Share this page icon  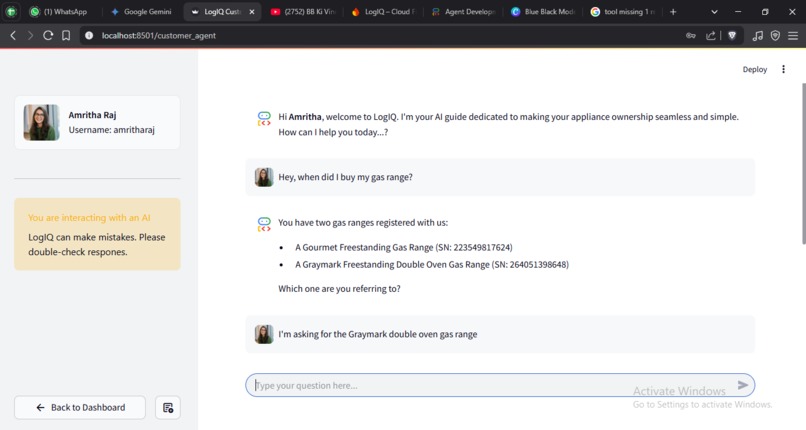coord(710,35)
